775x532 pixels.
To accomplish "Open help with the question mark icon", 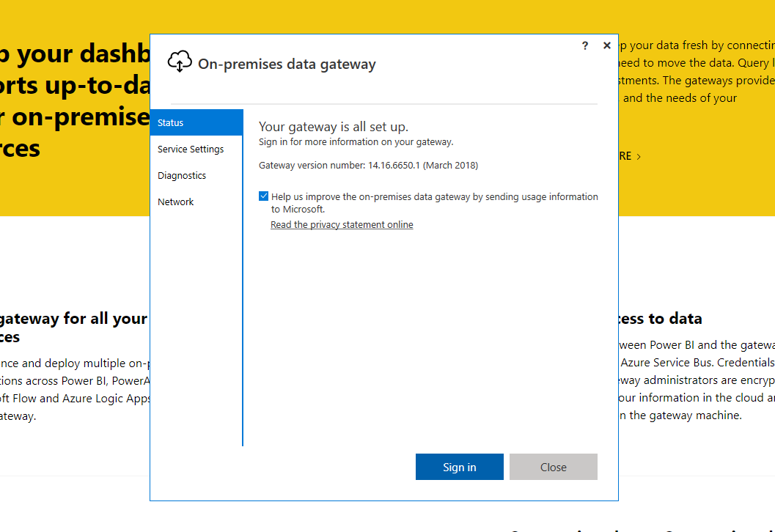I will pyautogui.click(x=585, y=45).
